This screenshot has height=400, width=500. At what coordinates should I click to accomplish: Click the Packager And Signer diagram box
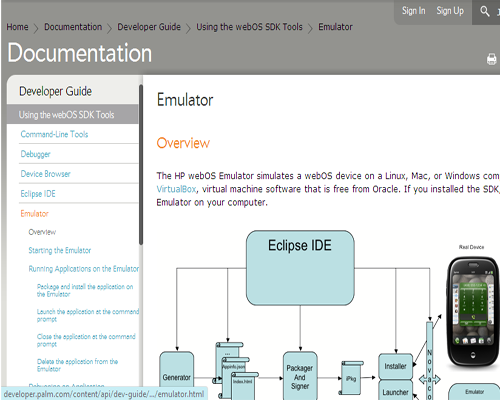click(x=300, y=376)
